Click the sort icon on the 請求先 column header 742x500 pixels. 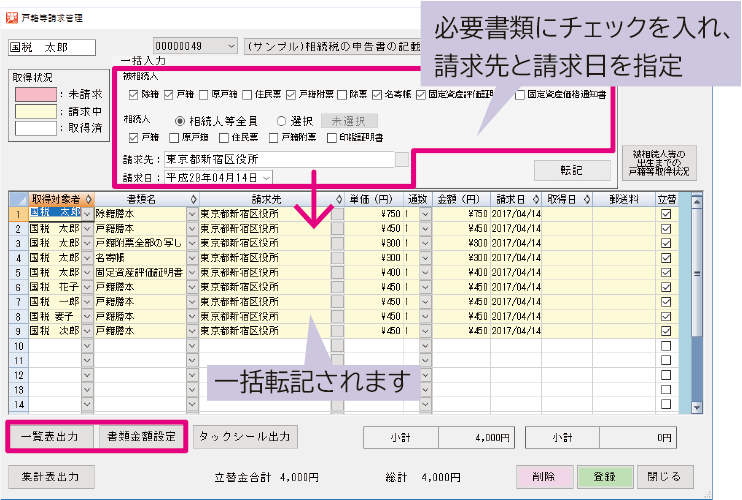click(x=338, y=199)
